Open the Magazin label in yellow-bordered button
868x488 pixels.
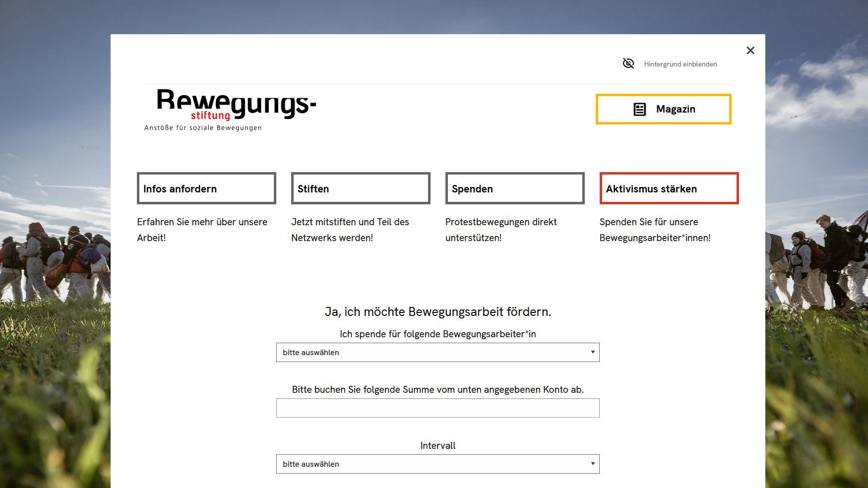pos(675,109)
